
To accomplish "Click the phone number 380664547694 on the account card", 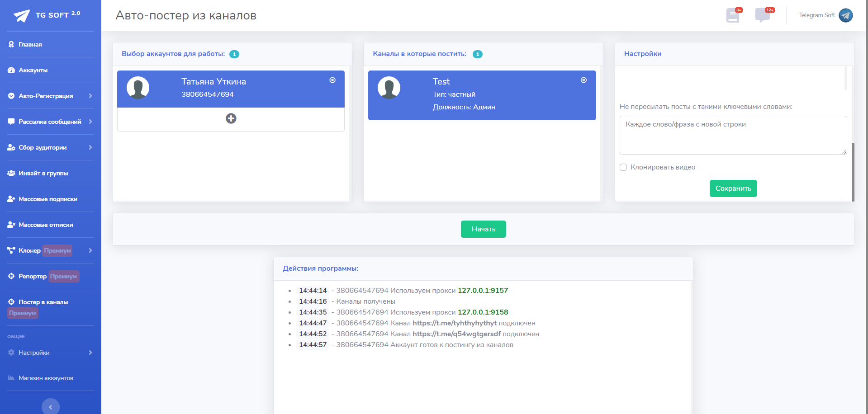I will click(208, 94).
